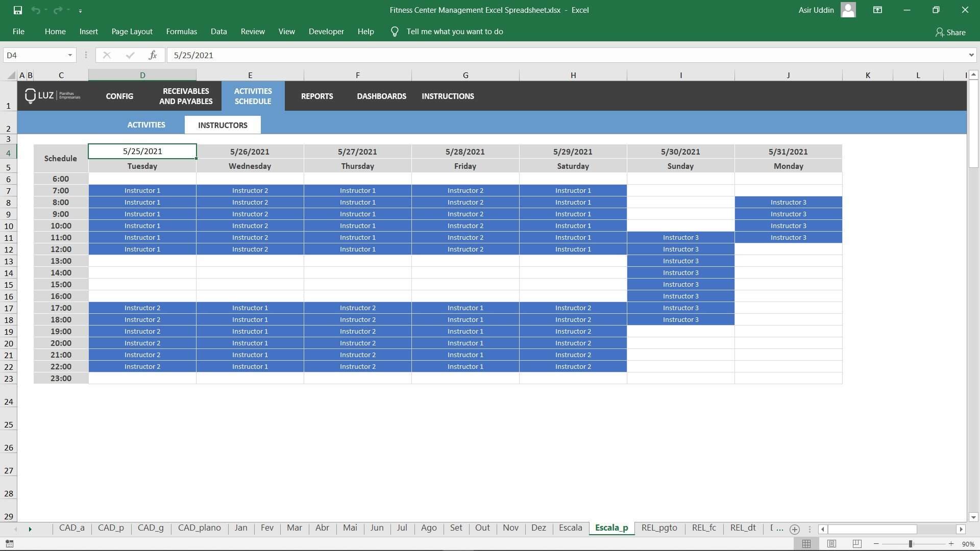Click the Ribbon Display Options icon

(877, 10)
